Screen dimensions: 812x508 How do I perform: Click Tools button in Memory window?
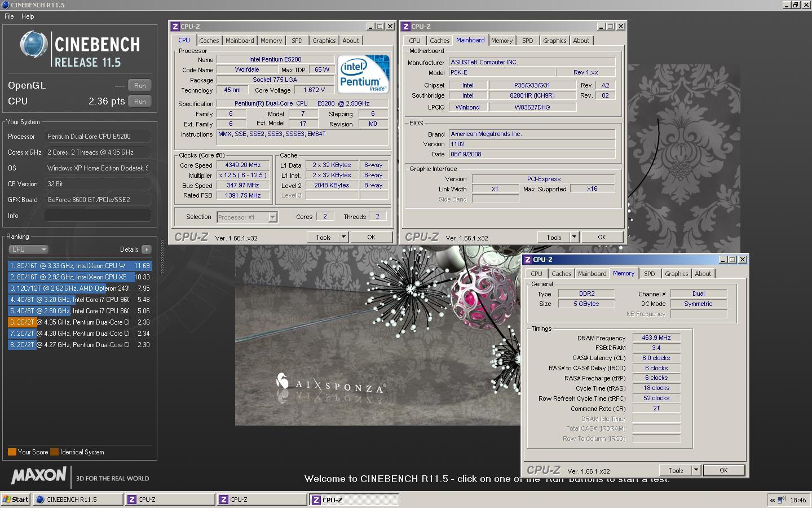(676, 470)
